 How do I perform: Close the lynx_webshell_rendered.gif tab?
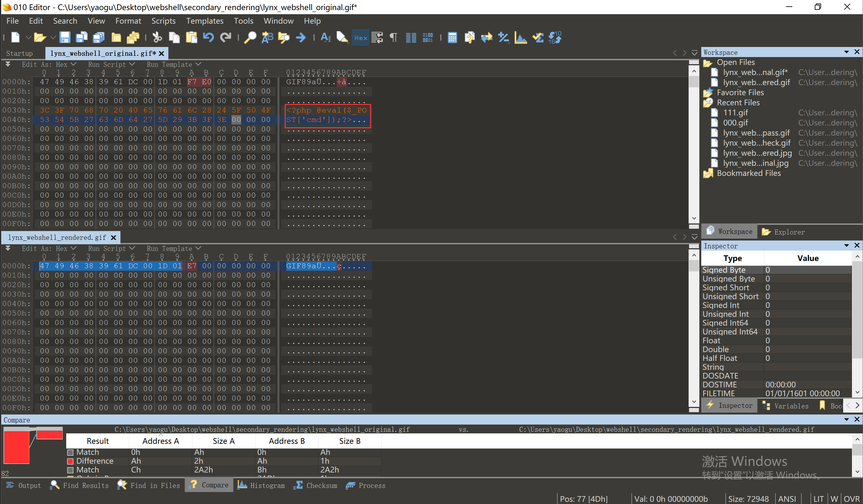click(x=114, y=238)
